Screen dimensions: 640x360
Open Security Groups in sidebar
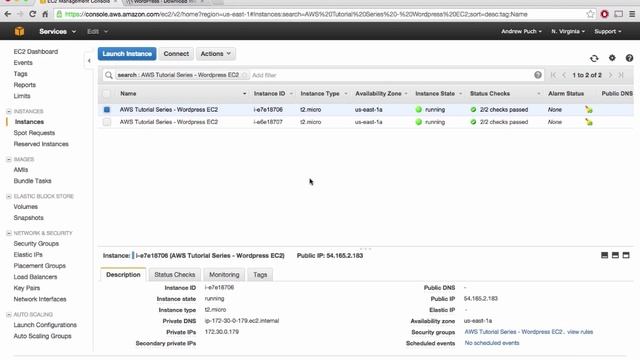[36, 244]
